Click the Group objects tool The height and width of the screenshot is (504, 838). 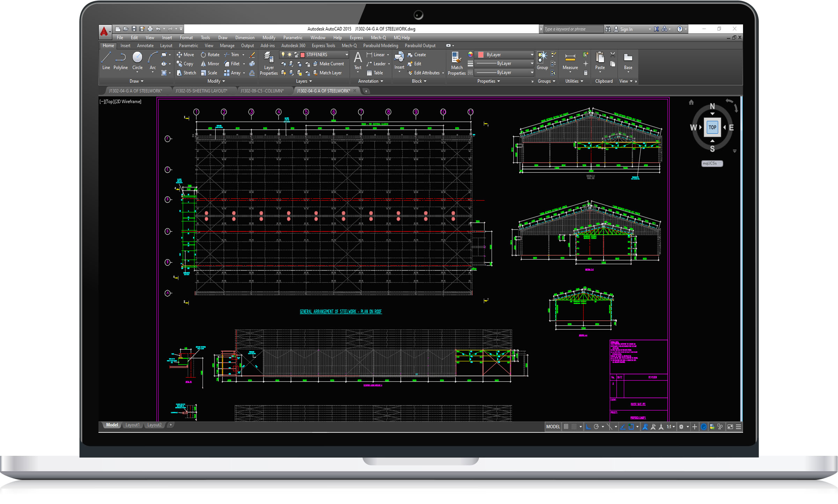pos(542,60)
